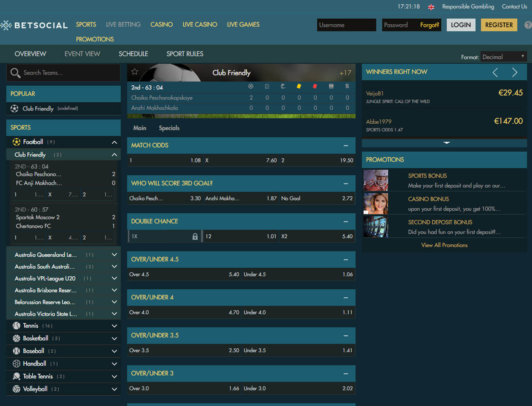Click the Basketball icon
Screen dimensions: 532x406
(x=17, y=339)
